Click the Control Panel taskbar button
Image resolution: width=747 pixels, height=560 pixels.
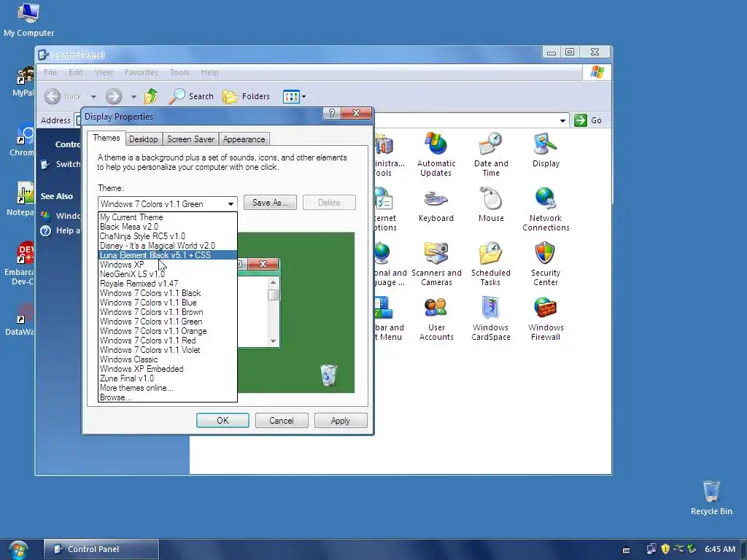pos(101,549)
